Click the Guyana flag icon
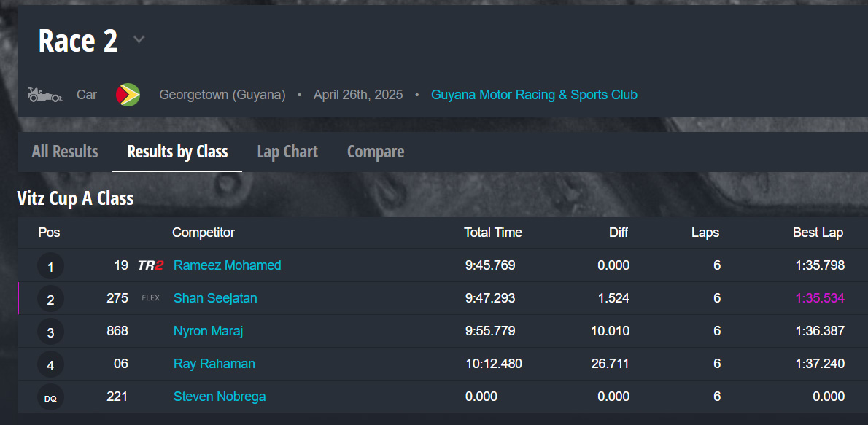This screenshot has width=868, height=425. pos(128,95)
